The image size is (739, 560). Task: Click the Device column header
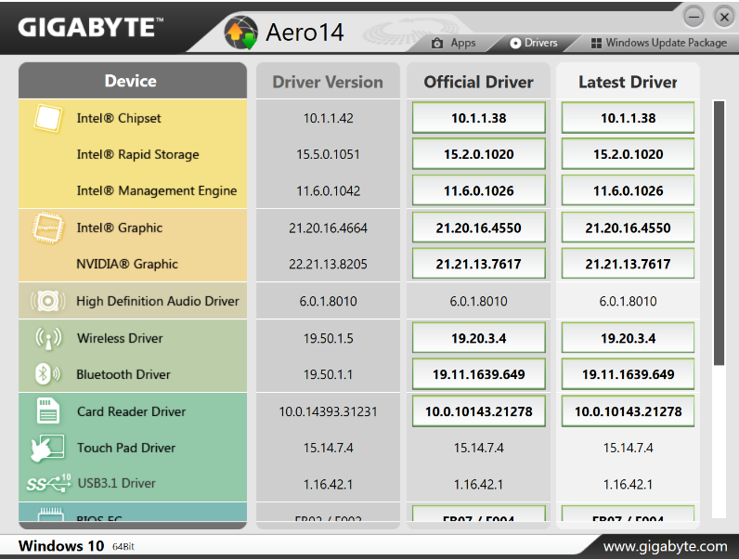click(x=133, y=81)
